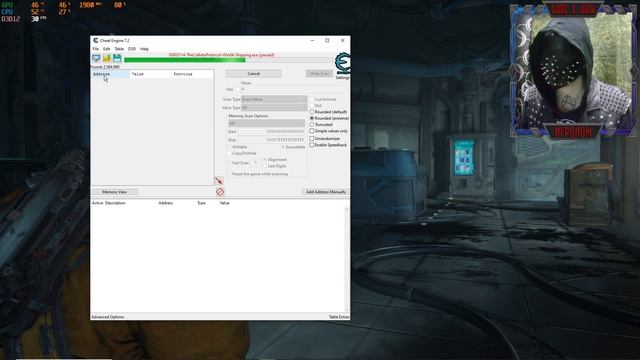Click the Undo Scan button
Image resolution: width=640 pixels, height=360 pixels.
(x=319, y=73)
